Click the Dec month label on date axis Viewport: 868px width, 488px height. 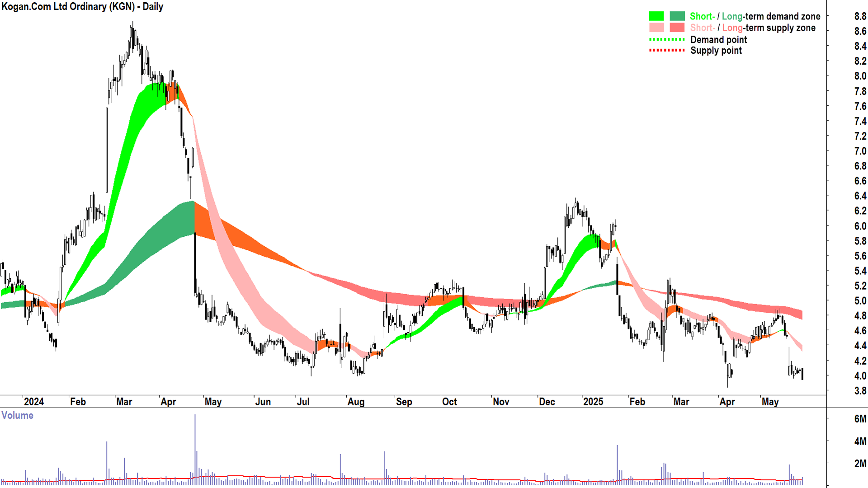(547, 402)
